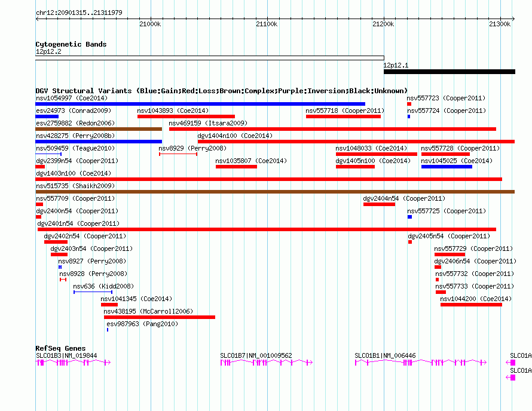The image size is (532, 411).
Task: Click the 21100k ruler mark
Action: (x=267, y=24)
